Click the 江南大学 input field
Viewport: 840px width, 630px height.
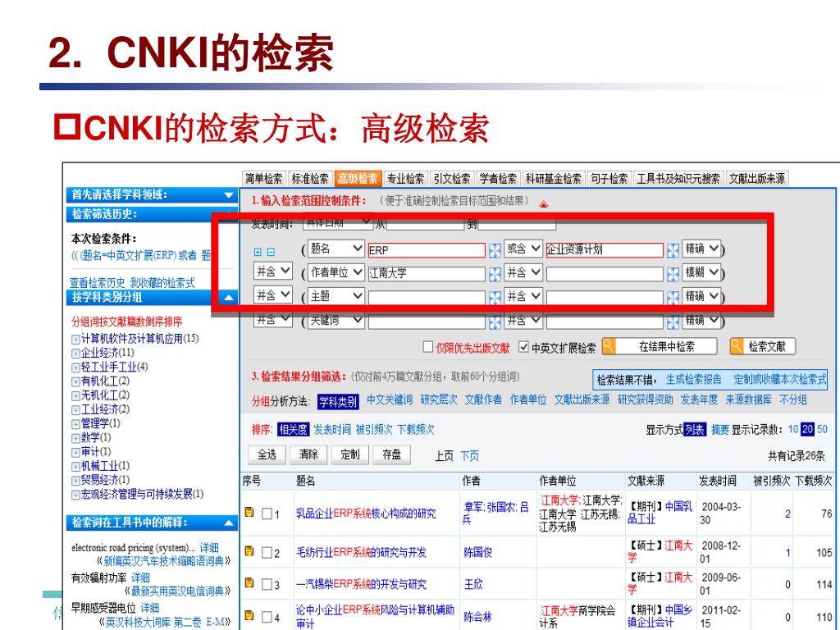[427, 274]
